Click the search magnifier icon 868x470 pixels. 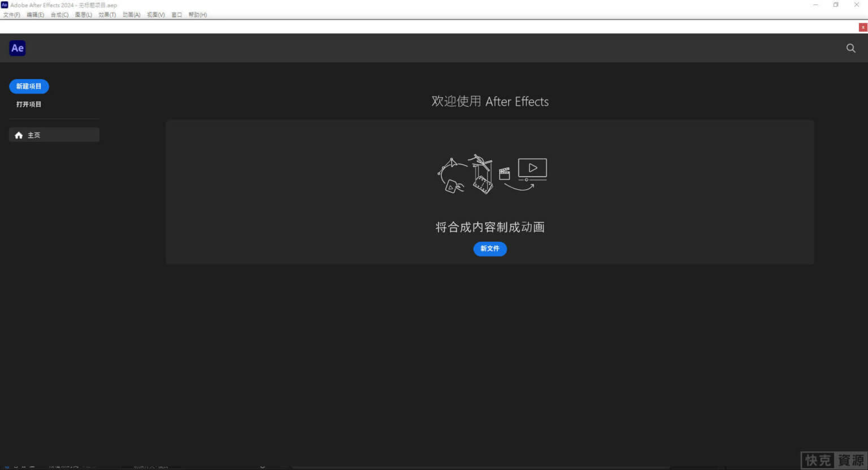850,48
